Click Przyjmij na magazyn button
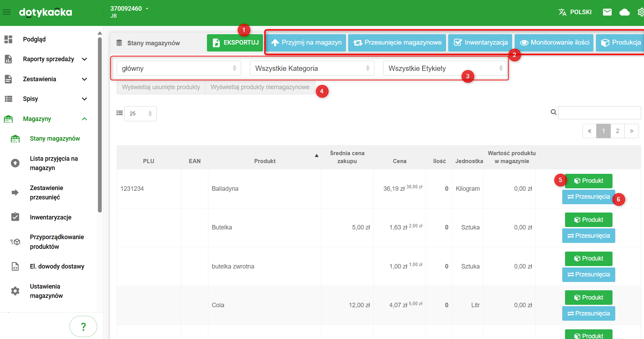This screenshot has width=644, height=339. 306,43
